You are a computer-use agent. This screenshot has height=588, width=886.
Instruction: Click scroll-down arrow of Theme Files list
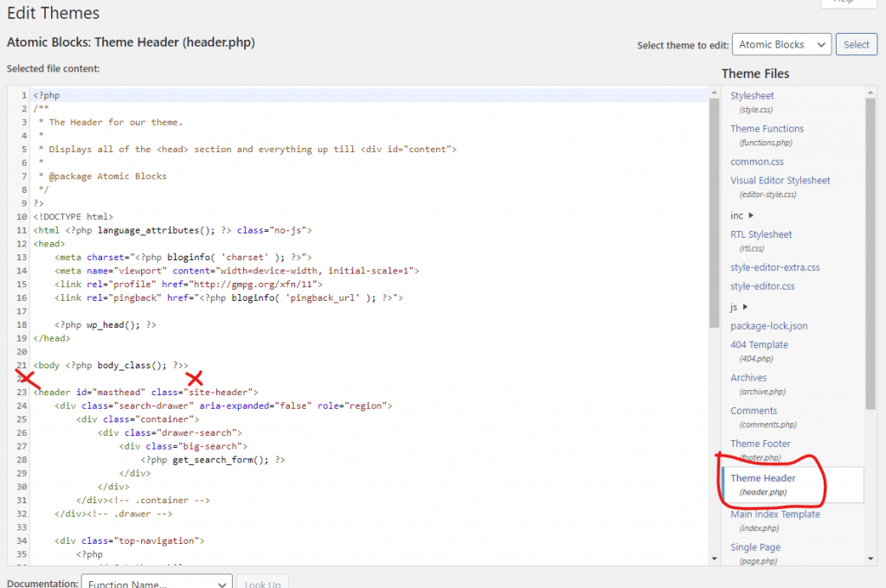pyautogui.click(x=870, y=559)
